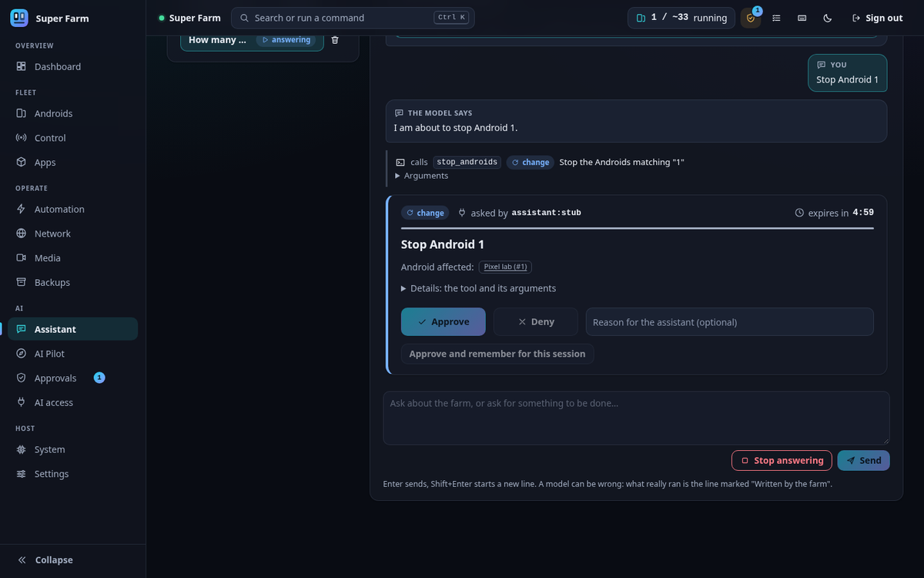Screen dimensions: 924x578
Task: Click the 'assistant:stub' requester label
Action: point(547,213)
